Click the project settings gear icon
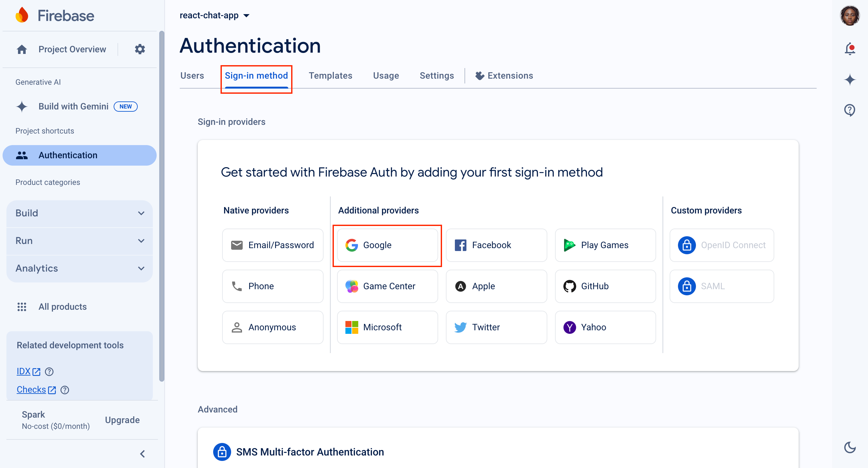The height and width of the screenshot is (468, 868). click(140, 49)
